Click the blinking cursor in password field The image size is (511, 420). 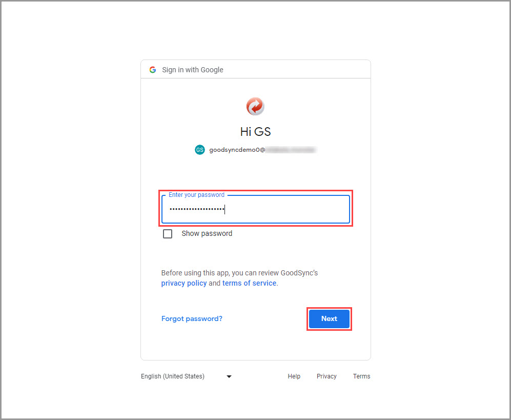226,209
